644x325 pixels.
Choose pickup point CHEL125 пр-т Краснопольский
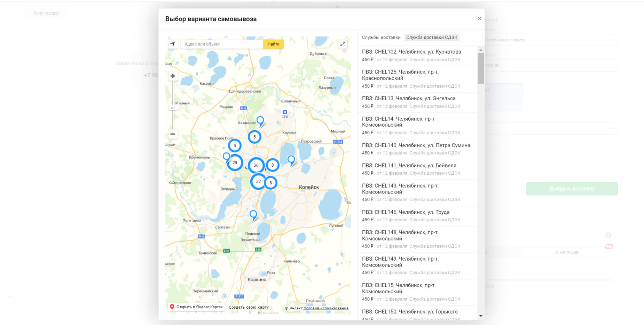point(417,79)
